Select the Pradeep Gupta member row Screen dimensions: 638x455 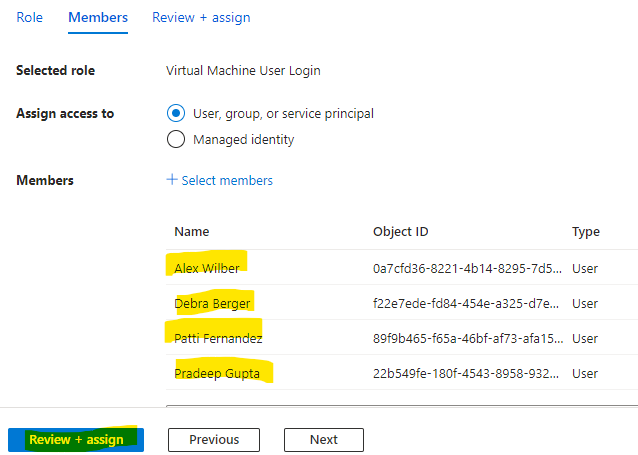pyautogui.click(x=402, y=373)
